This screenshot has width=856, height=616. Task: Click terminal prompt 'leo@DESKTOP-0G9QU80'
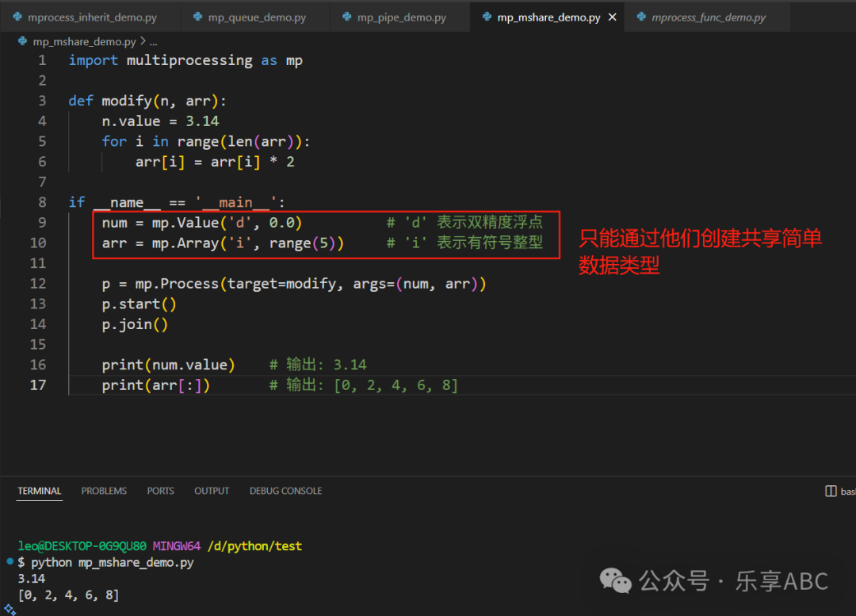pyautogui.click(x=82, y=546)
